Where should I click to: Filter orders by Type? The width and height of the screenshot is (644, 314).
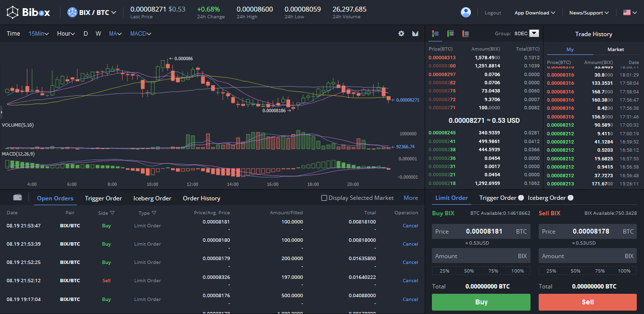(x=148, y=213)
